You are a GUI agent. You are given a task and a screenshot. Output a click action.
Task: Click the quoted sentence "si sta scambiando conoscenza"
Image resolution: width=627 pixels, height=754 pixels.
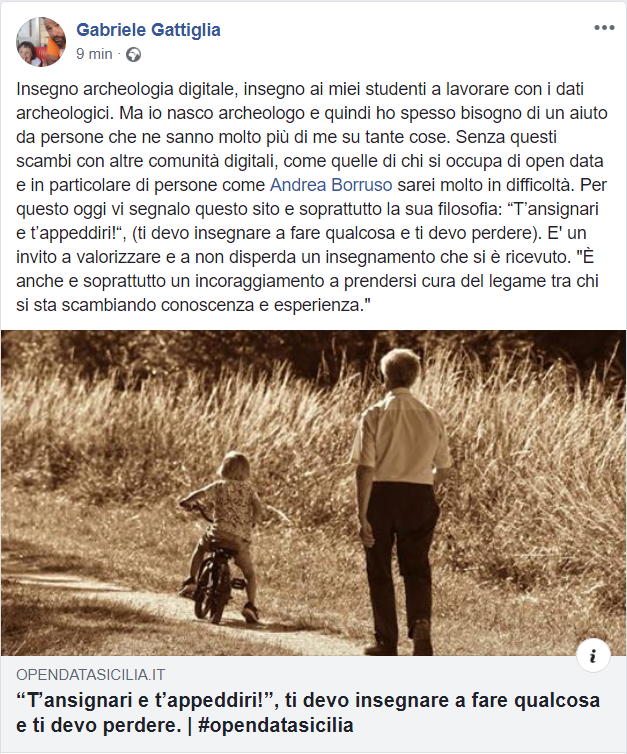tap(193, 305)
